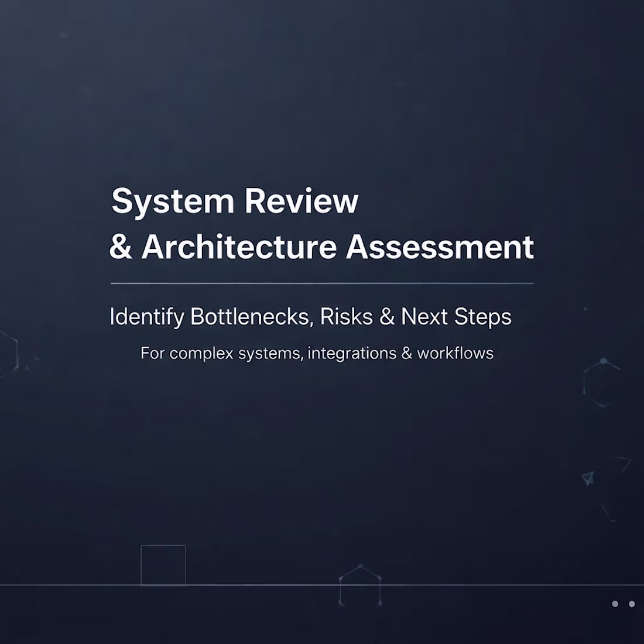Click the tagline 'For complex systems, integrations & workflows'

316,354
